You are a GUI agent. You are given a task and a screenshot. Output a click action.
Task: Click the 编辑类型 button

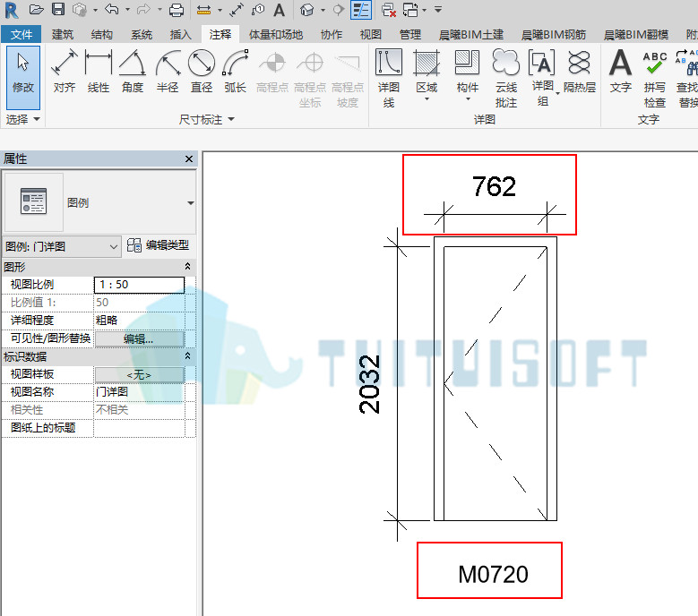(158, 245)
